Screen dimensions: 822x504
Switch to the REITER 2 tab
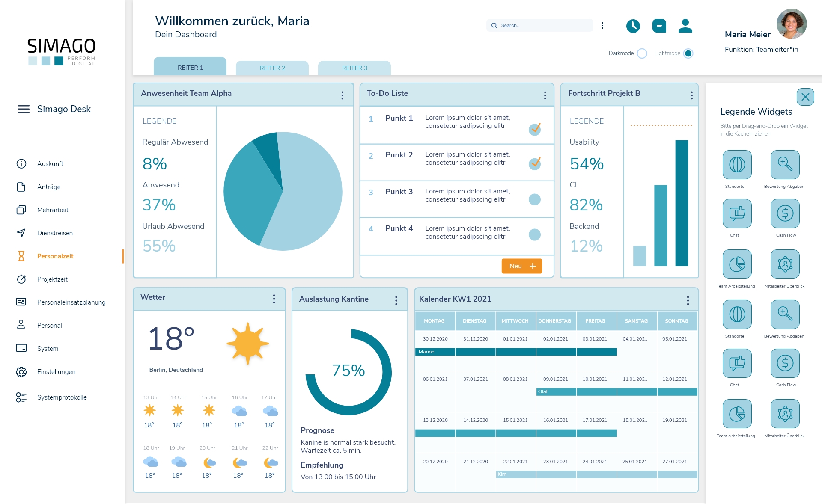click(x=272, y=68)
